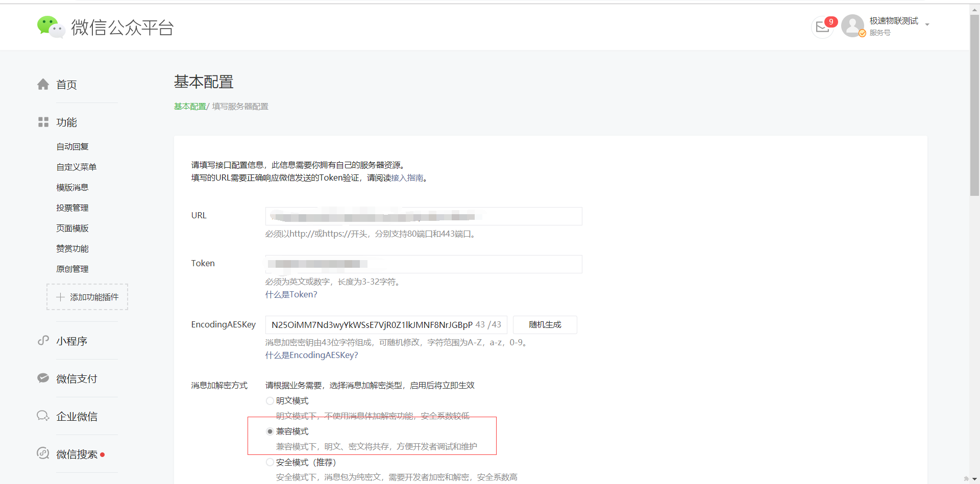The image size is (980, 484).
Task: Open the 什么是EncodingAESKey? link
Action: click(x=311, y=355)
